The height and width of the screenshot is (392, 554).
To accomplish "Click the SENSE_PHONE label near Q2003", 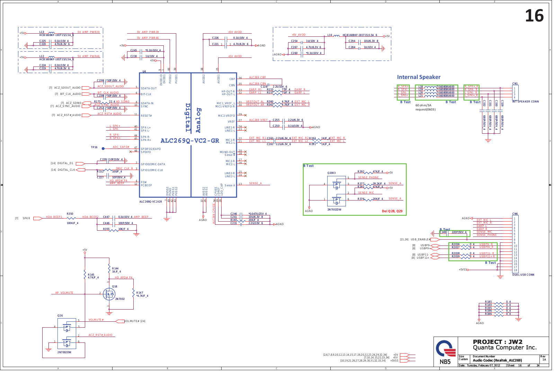I will tap(368, 178).
